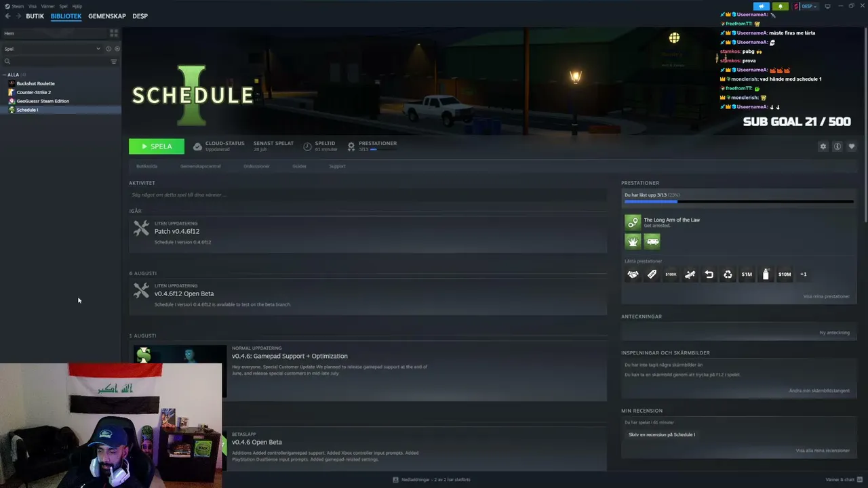The image size is (868, 488).
Task: Click the activity status input field
Action: point(368,195)
